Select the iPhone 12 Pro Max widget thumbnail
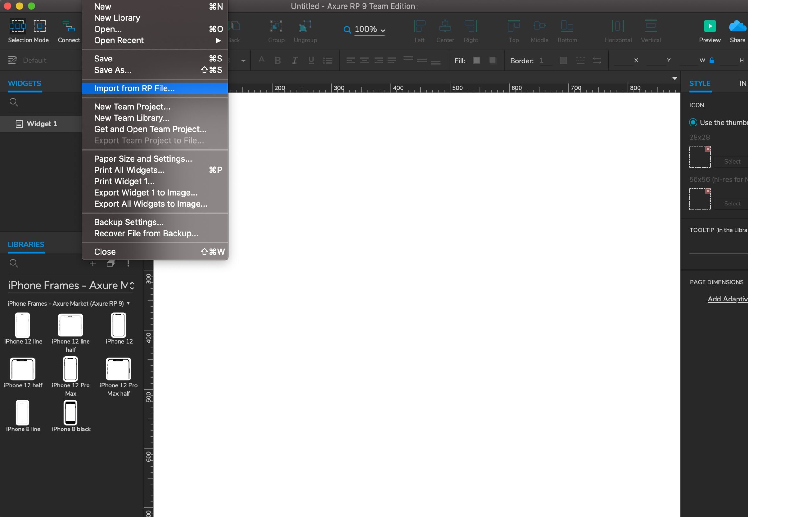The image size is (812, 517). pyautogui.click(x=70, y=369)
